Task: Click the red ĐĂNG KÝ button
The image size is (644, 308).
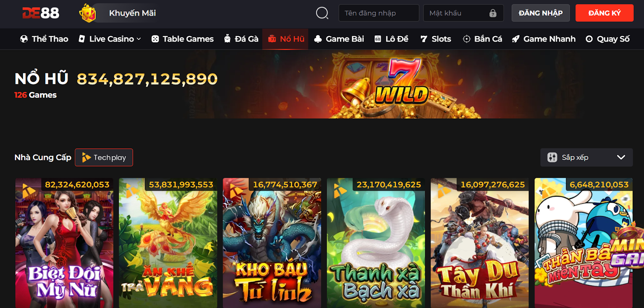Action: (605, 13)
